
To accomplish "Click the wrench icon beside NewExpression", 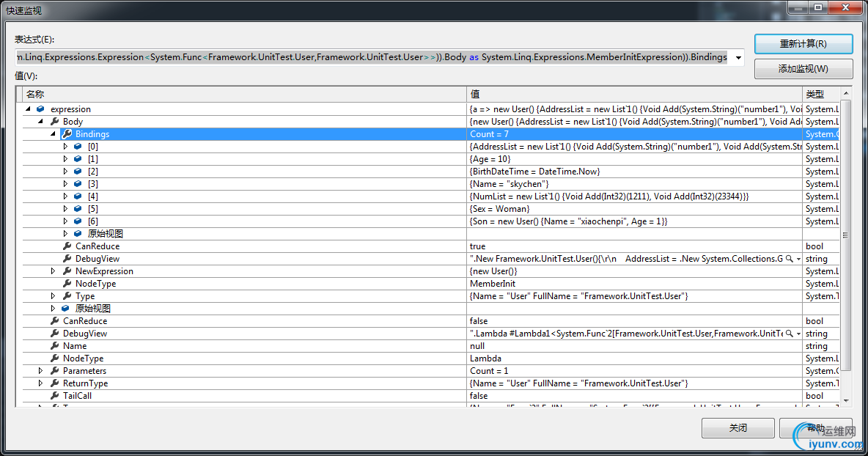I will tap(67, 271).
